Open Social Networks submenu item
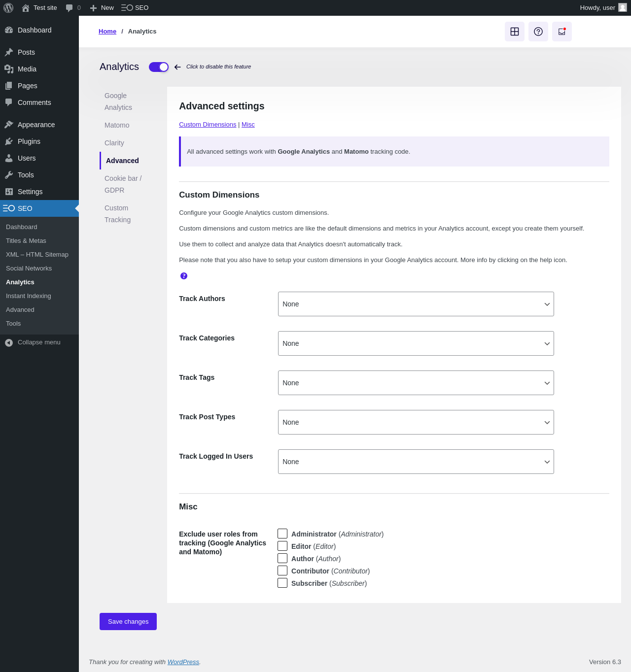631x672 pixels. [29, 269]
